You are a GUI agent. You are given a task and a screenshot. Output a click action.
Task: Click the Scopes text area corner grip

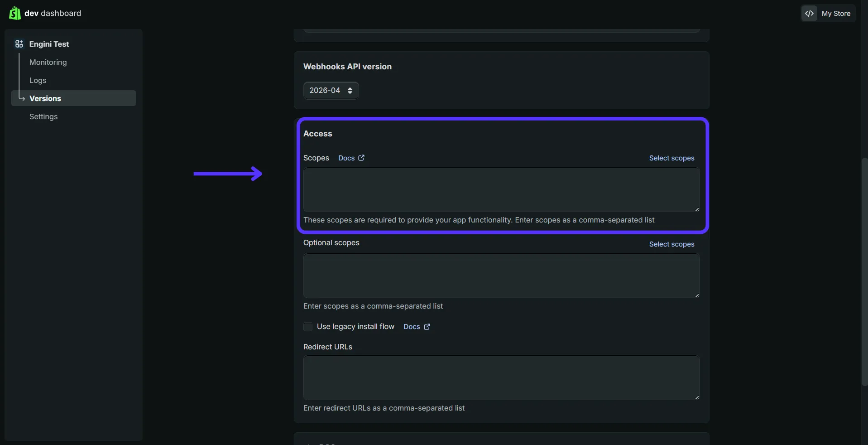(697, 209)
